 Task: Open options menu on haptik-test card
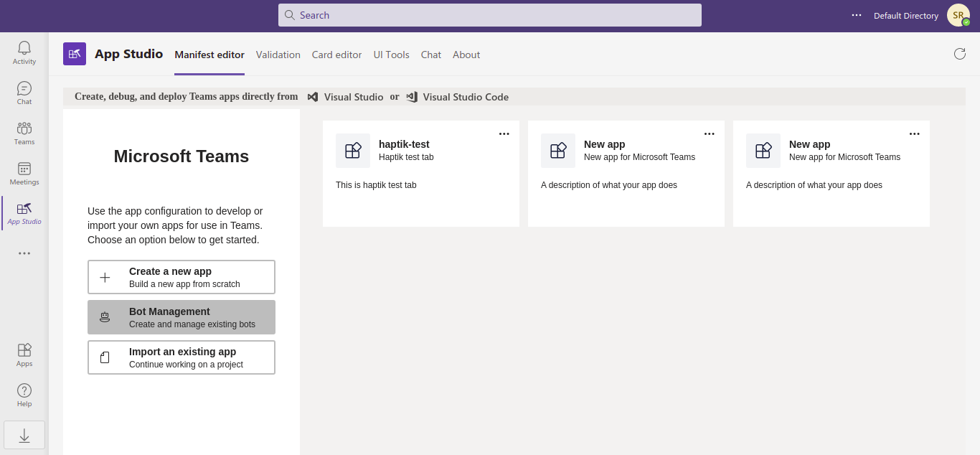tap(504, 133)
